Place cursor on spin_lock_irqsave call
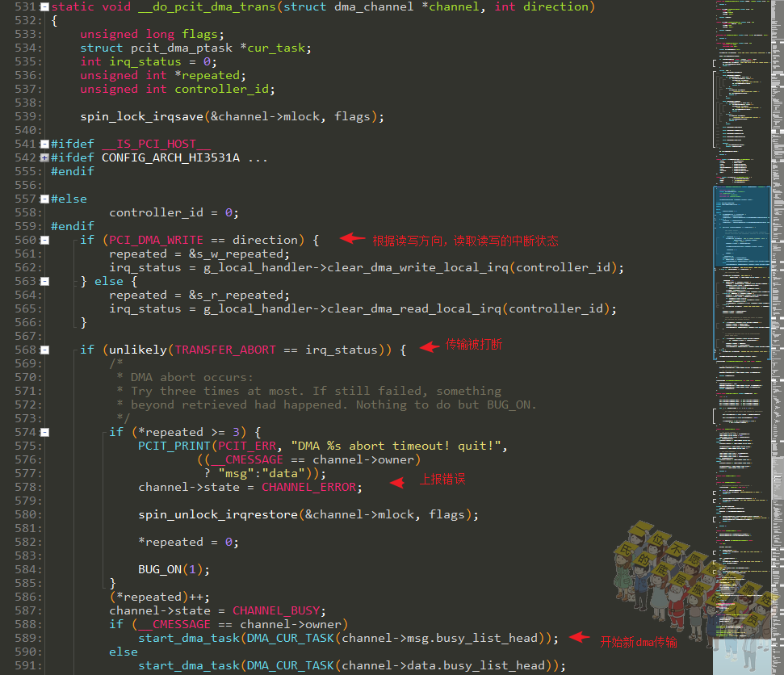The width and height of the screenshot is (784, 675). click(x=142, y=117)
